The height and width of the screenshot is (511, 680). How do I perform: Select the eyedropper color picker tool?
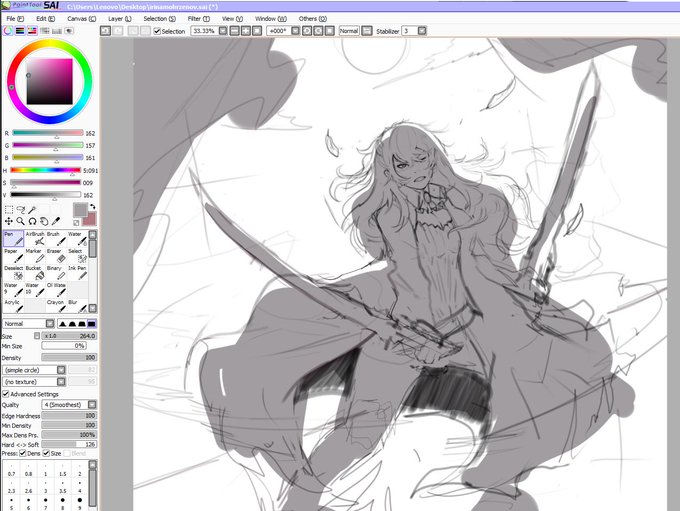(x=56, y=221)
